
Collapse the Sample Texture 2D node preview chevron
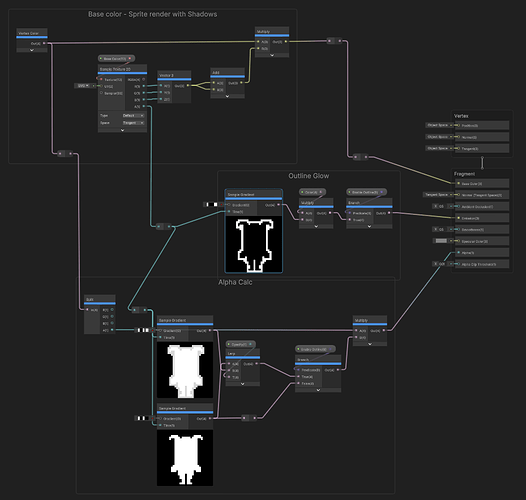click(122, 130)
